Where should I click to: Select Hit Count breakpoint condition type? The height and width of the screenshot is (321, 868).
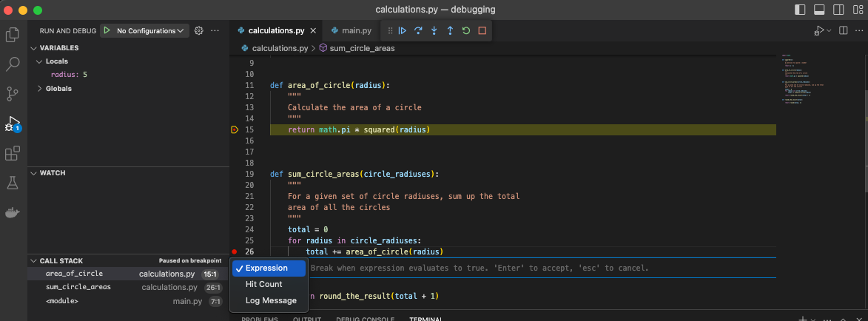tap(269, 285)
